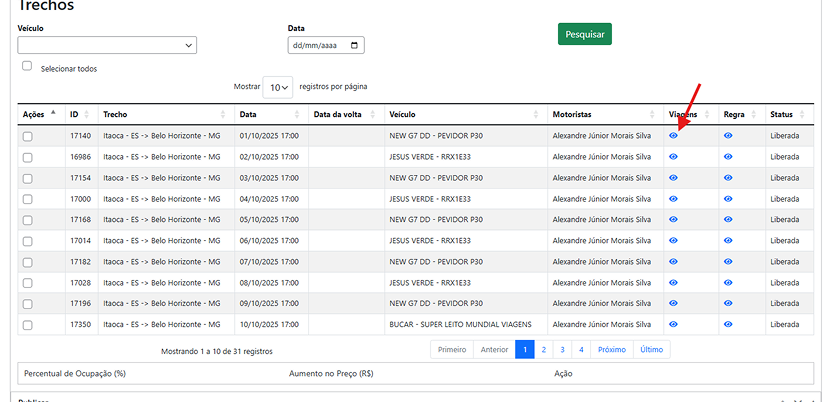Open Regra eye icon for trecho 17168
The width and height of the screenshot is (834, 402).
(728, 220)
